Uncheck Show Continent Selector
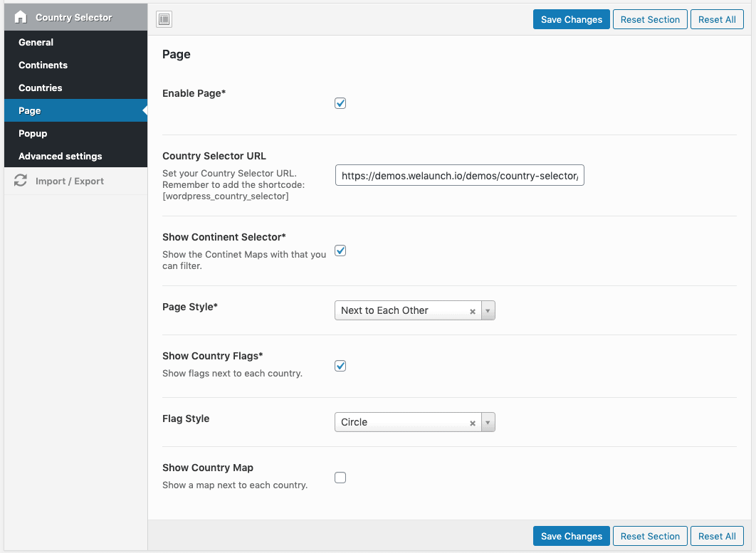The image size is (756, 553). point(340,251)
